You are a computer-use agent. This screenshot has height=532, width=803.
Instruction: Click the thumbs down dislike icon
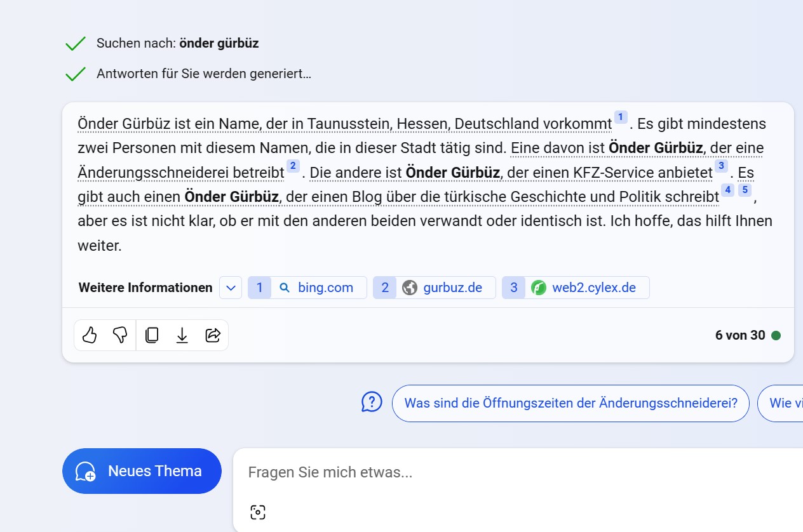click(120, 335)
